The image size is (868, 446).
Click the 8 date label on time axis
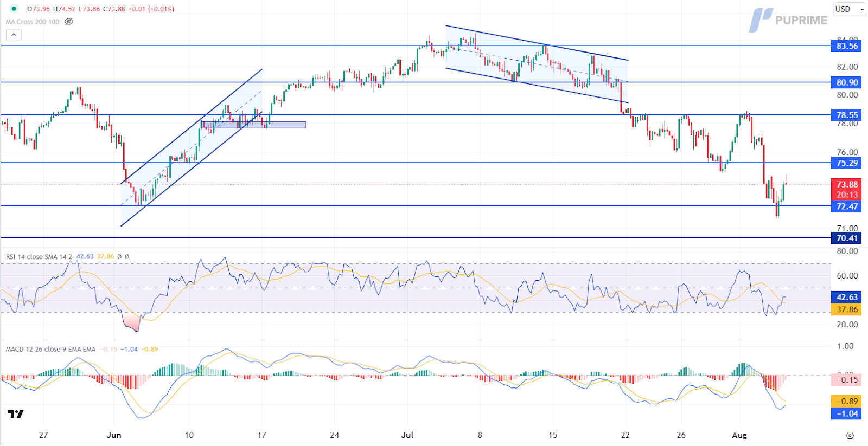click(480, 435)
